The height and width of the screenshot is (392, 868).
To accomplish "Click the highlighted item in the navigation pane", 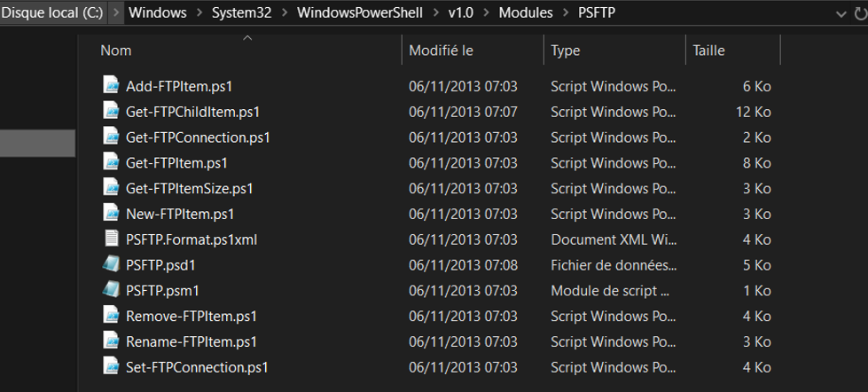I will (x=37, y=143).
